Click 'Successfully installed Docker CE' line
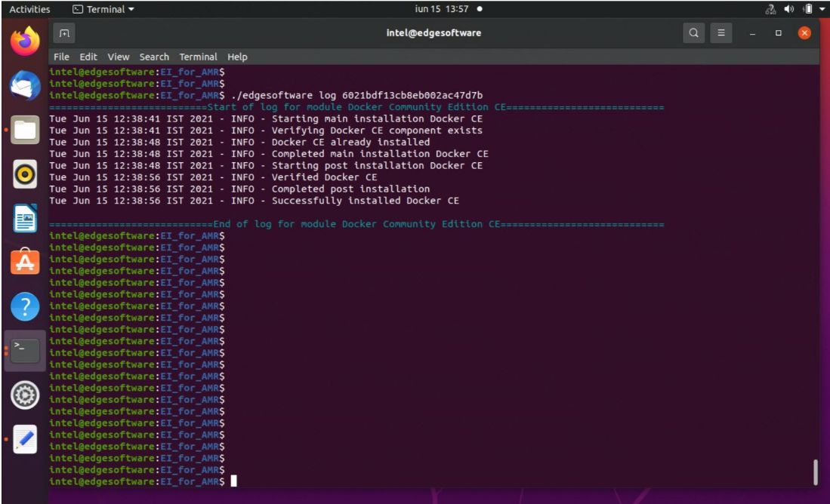 point(254,201)
